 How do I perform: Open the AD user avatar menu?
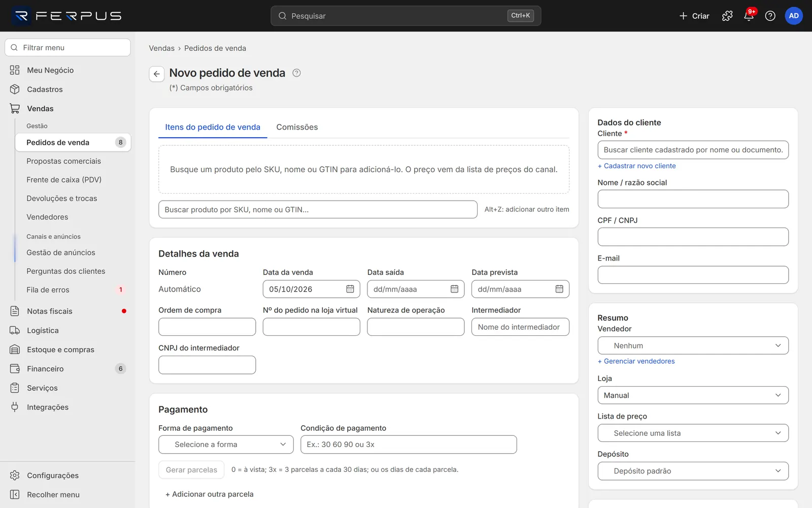click(794, 16)
